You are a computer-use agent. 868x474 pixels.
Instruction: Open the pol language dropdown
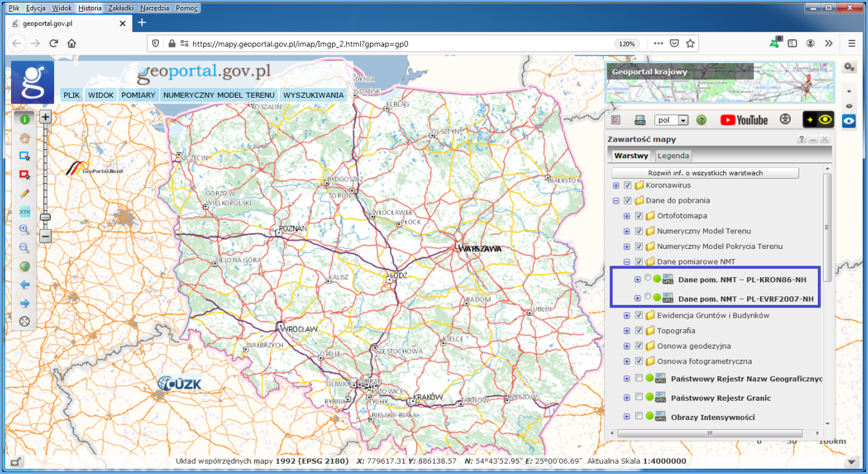(x=672, y=120)
